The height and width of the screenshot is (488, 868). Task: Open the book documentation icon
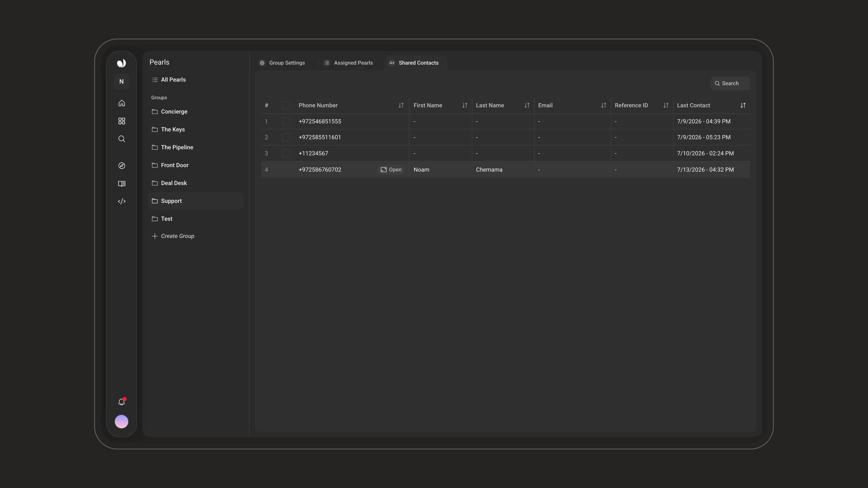(x=122, y=184)
